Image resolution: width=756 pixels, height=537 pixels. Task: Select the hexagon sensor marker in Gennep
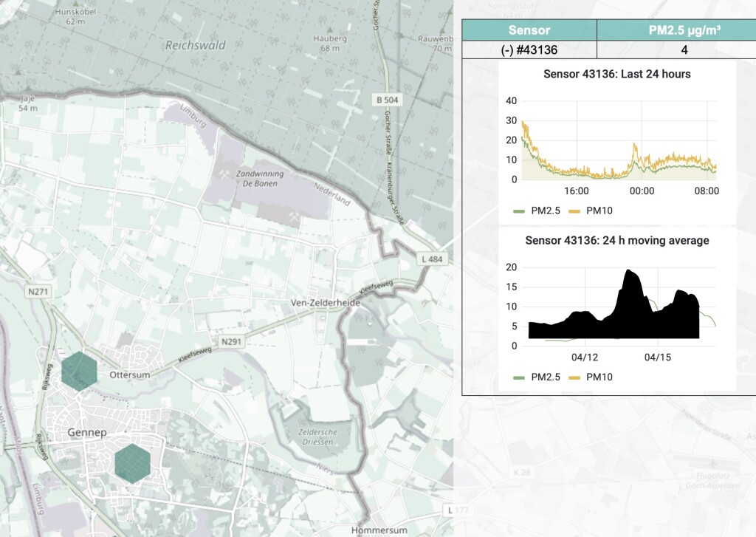pos(133,464)
